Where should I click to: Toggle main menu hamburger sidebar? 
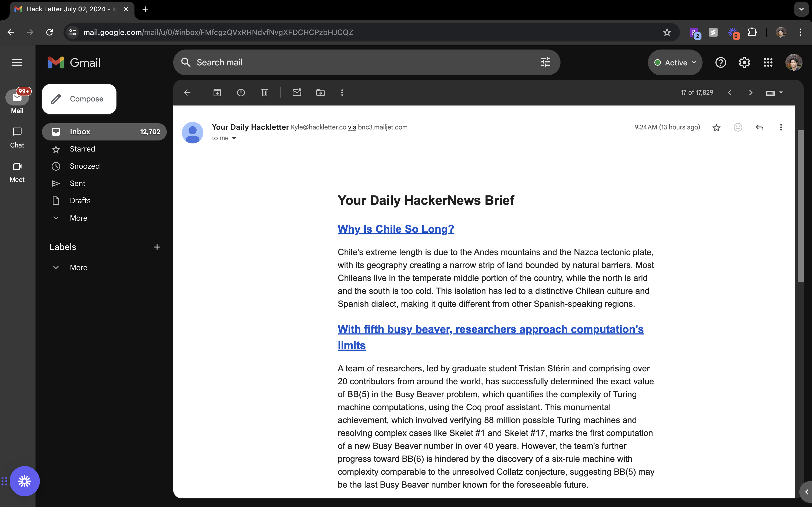click(x=17, y=63)
